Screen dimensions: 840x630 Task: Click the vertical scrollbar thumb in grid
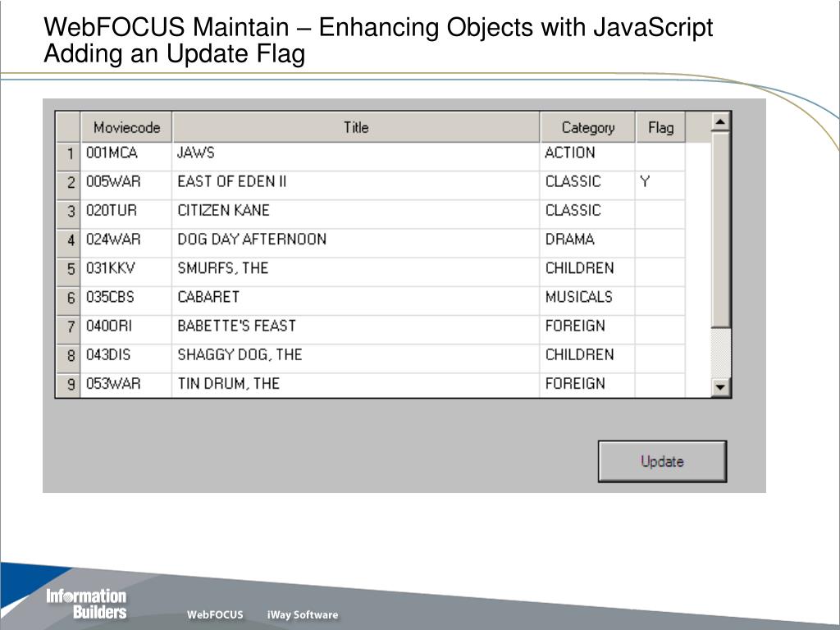[x=720, y=230]
